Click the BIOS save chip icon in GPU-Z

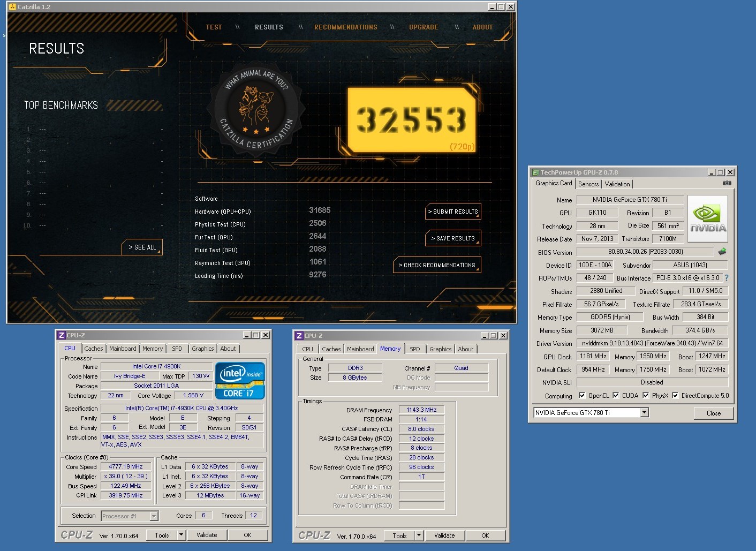[x=722, y=251]
